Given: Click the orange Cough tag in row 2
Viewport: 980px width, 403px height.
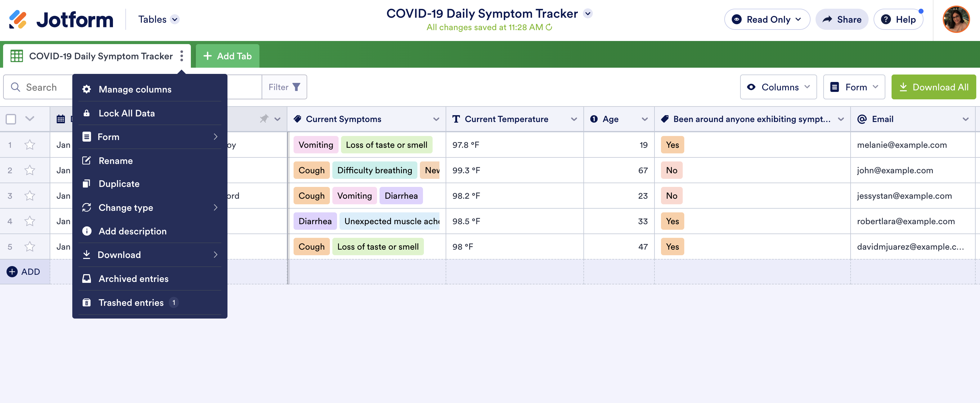Looking at the screenshot, I should [311, 170].
